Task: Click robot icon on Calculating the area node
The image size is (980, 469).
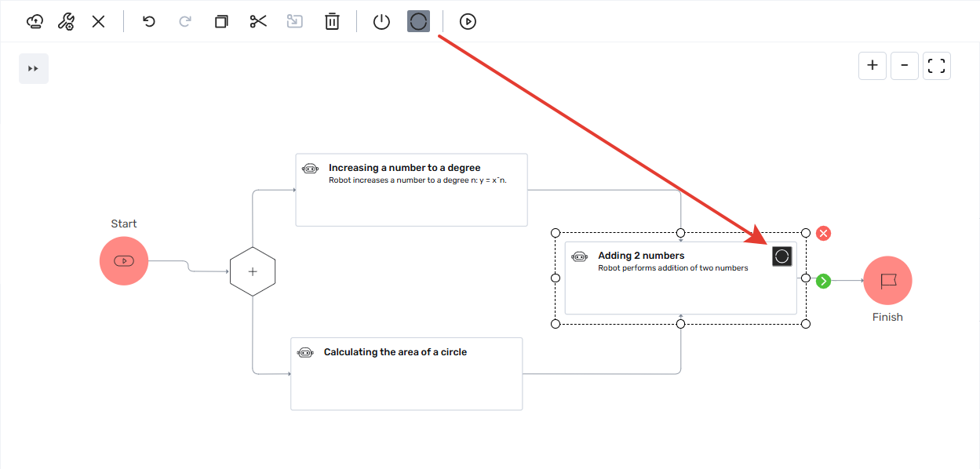Action: click(x=306, y=352)
